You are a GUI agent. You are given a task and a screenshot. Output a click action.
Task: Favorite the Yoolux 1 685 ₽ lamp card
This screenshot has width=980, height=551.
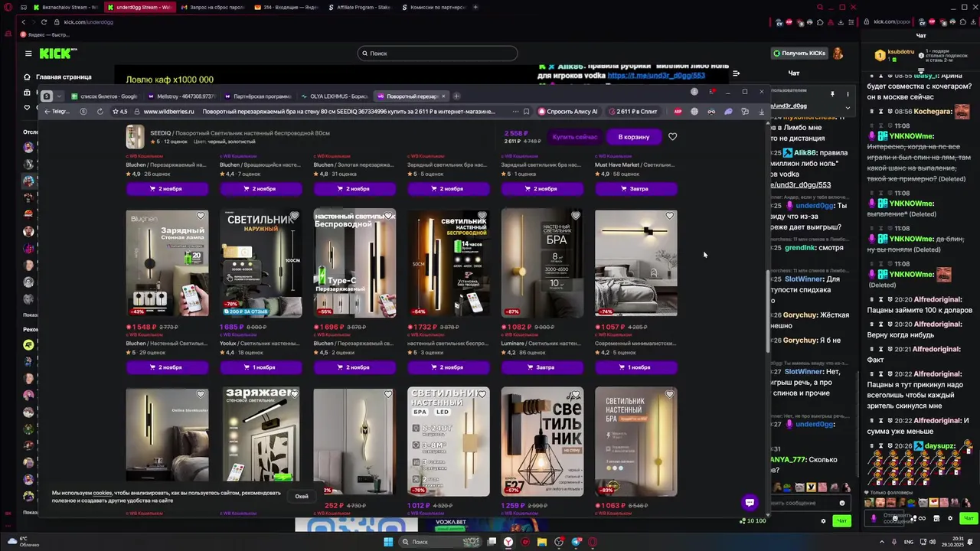[x=294, y=217]
